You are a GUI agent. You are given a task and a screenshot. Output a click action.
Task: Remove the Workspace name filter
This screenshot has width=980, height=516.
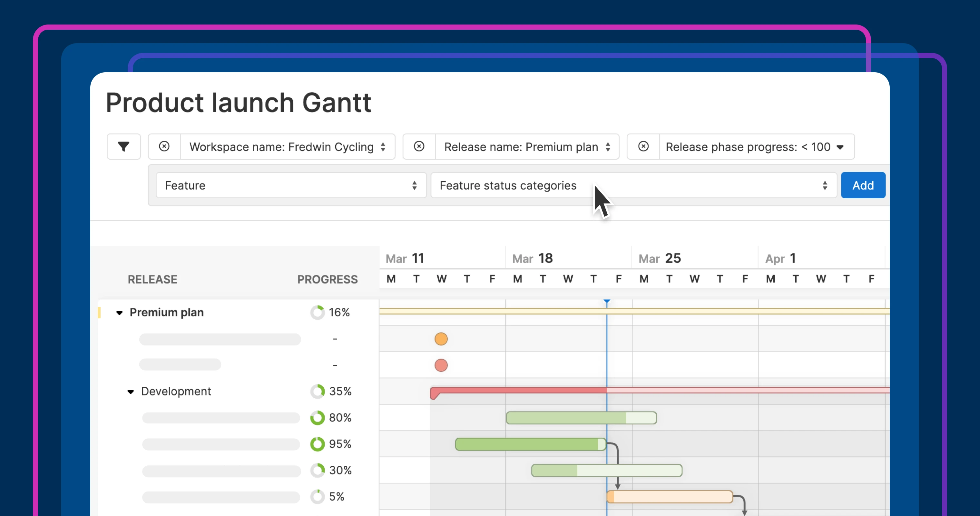(164, 146)
